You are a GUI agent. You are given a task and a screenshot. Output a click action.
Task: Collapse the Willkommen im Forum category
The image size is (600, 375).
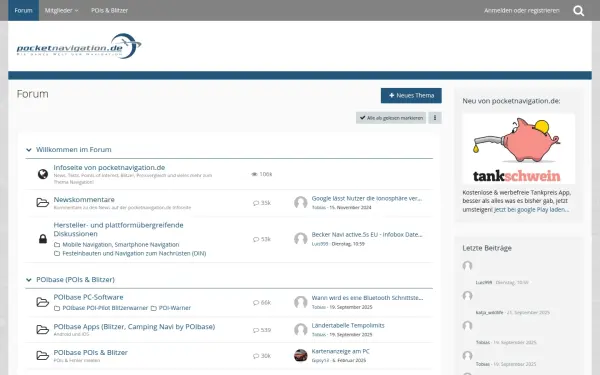tap(29, 150)
